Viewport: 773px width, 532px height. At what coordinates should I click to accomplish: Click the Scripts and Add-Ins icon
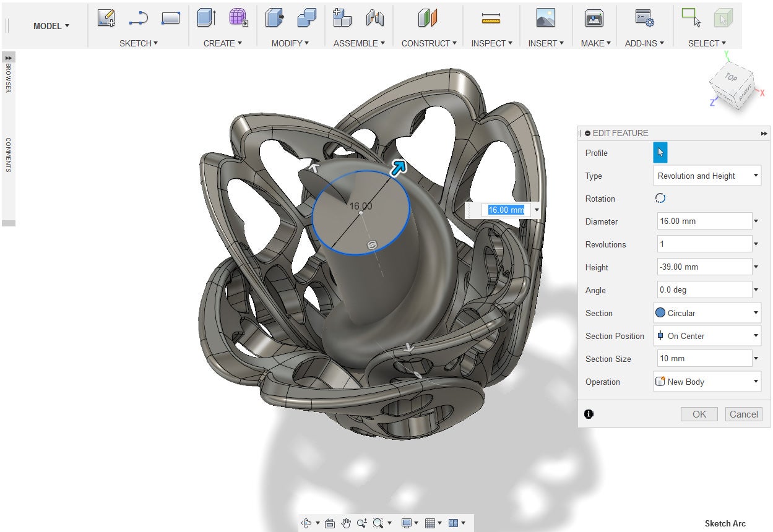click(x=644, y=19)
